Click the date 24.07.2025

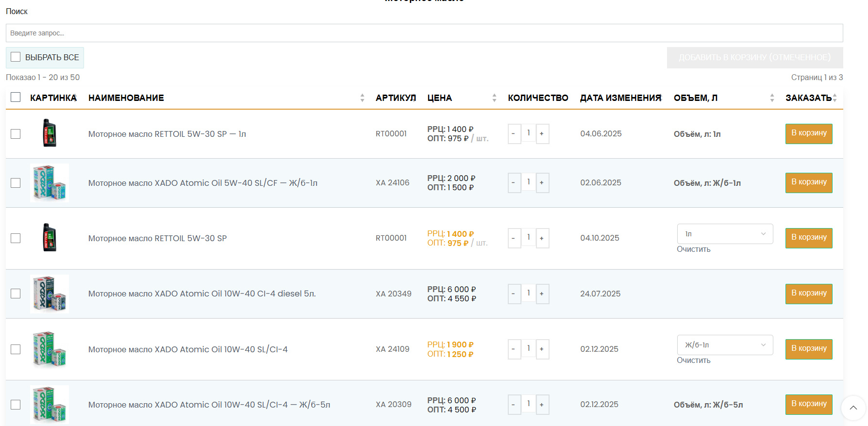601,294
